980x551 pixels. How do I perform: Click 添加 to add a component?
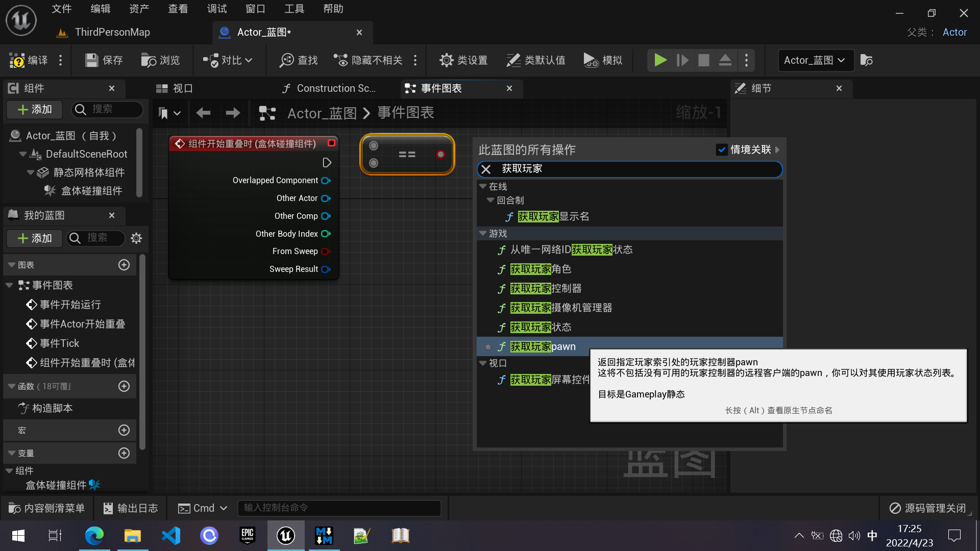point(34,109)
